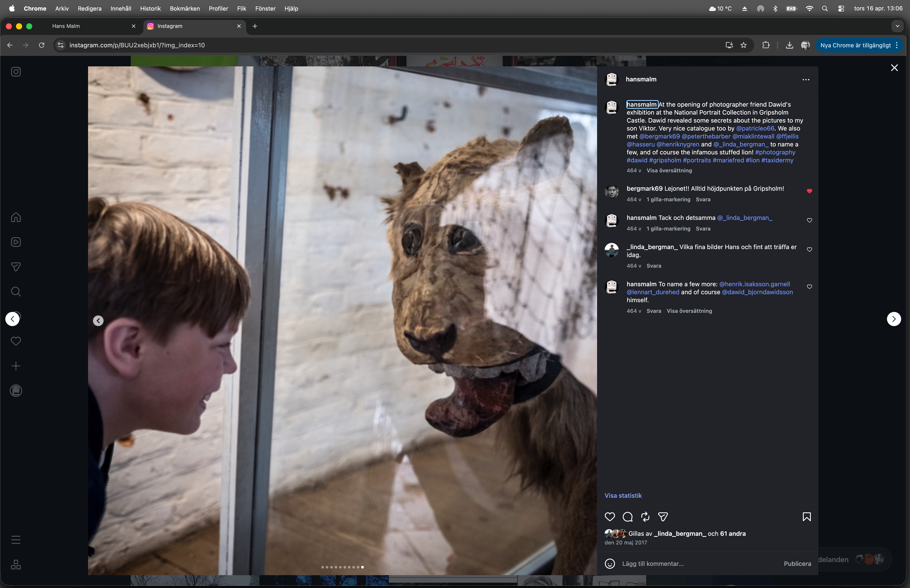Image resolution: width=910 pixels, height=588 pixels.
Task: Save the post with the bookmark icon
Action: click(806, 517)
